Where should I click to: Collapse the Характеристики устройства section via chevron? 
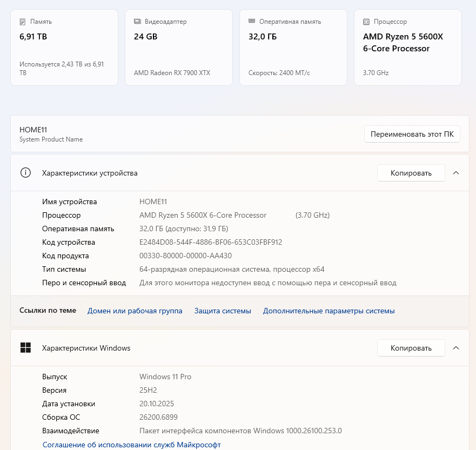tap(455, 173)
